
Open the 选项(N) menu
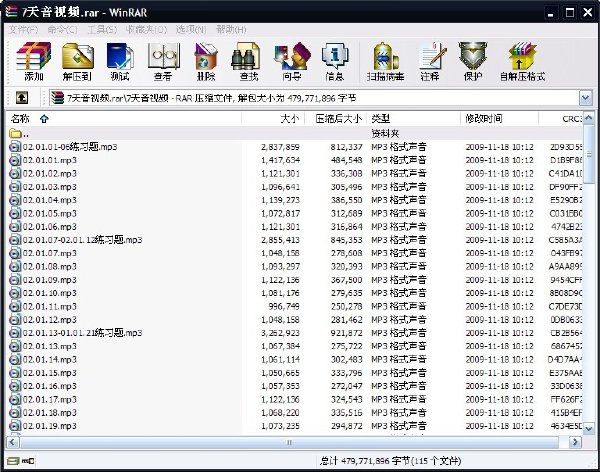191,29
